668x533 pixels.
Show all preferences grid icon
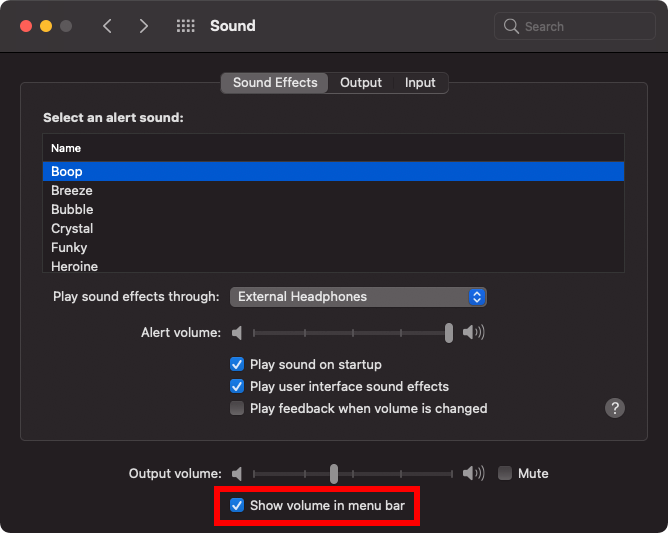pyautogui.click(x=186, y=26)
